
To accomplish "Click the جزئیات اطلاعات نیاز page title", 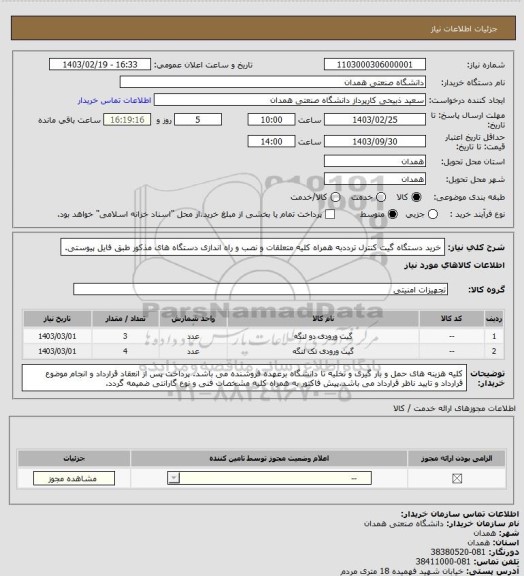I will click(x=464, y=29).
